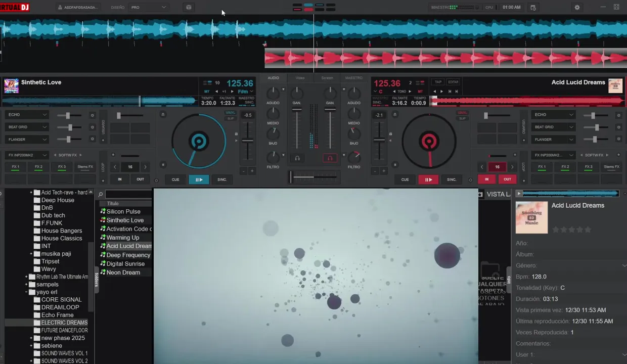Click the left deck pitch minus button
This screenshot has height=364, width=627.
click(244, 171)
